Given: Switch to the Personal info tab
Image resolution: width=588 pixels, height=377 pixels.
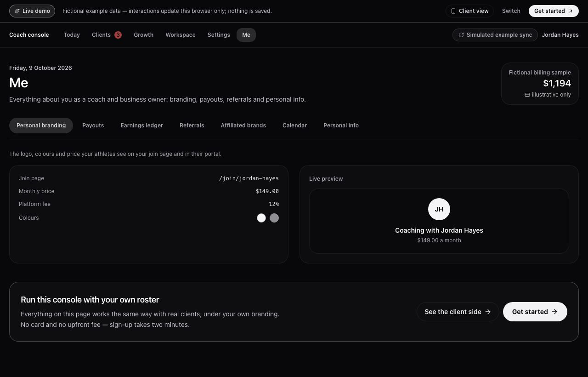Looking at the screenshot, I should 341,126.
